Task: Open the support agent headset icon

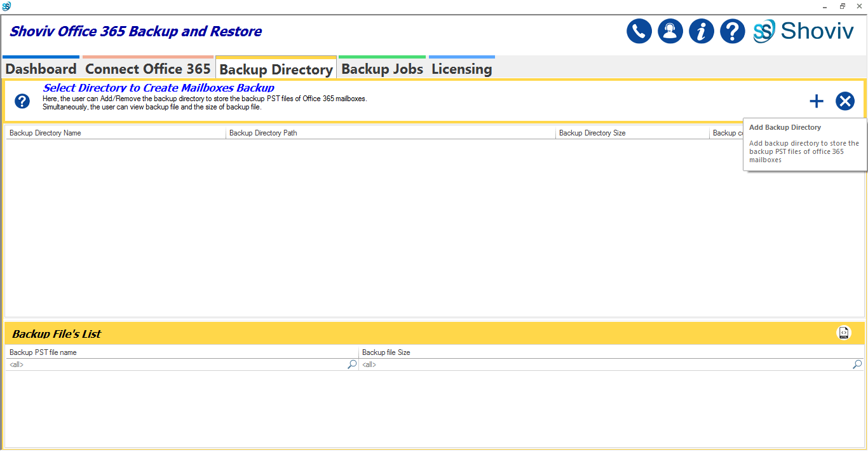Action: click(670, 31)
